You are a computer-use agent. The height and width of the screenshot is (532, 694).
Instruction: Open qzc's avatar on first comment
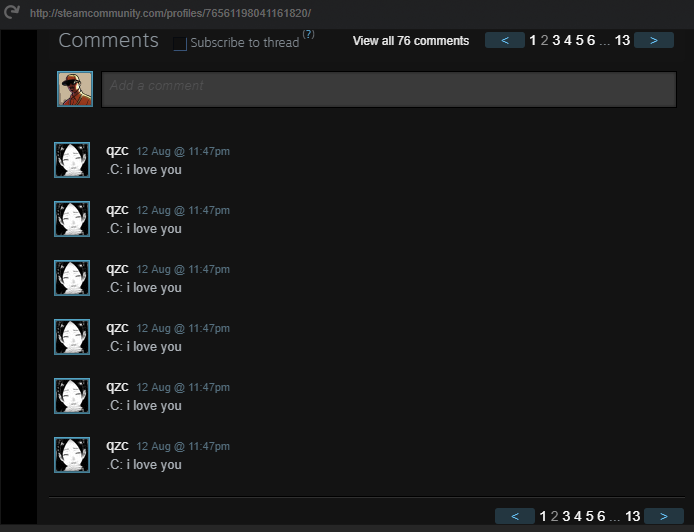[x=72, y=160]
